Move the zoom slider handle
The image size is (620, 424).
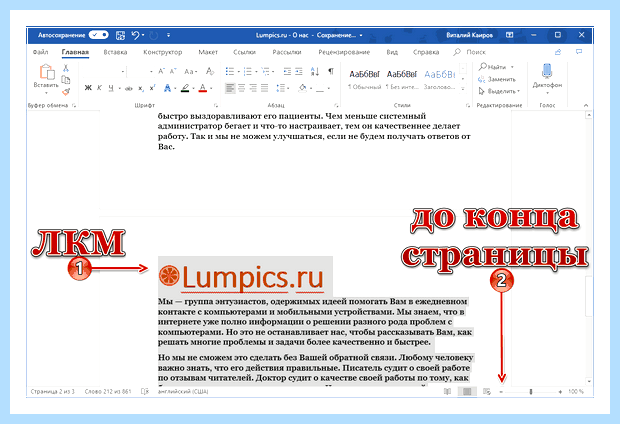(531, 392)
